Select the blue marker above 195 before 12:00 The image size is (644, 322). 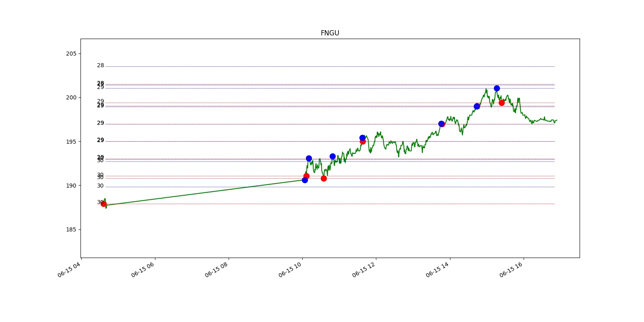[362, 138]
